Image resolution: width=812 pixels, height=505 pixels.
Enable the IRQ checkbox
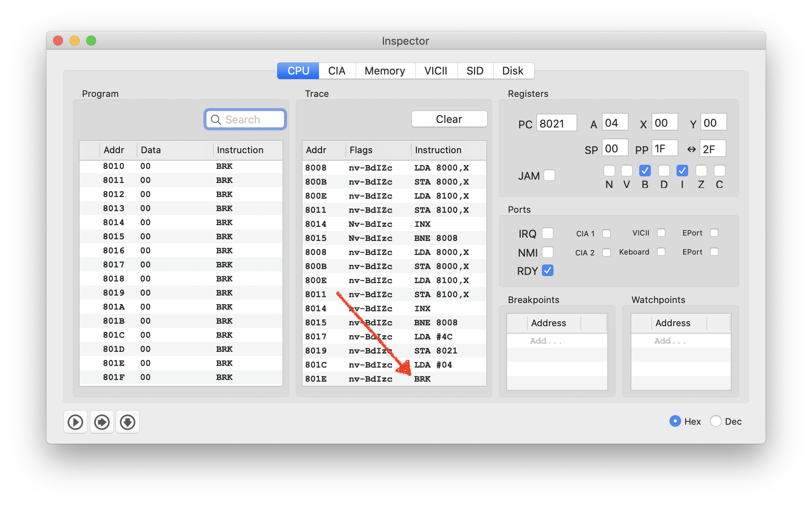click(x=548, y=233)
